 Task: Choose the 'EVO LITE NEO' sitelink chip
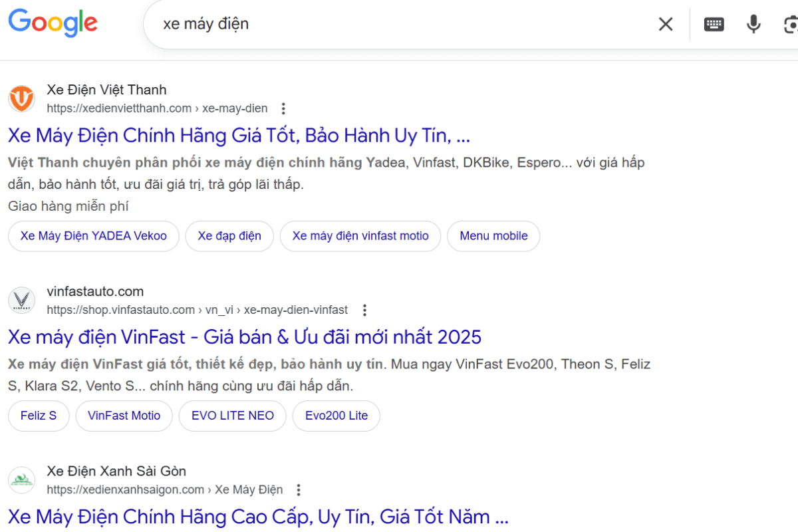pos(233,416)
